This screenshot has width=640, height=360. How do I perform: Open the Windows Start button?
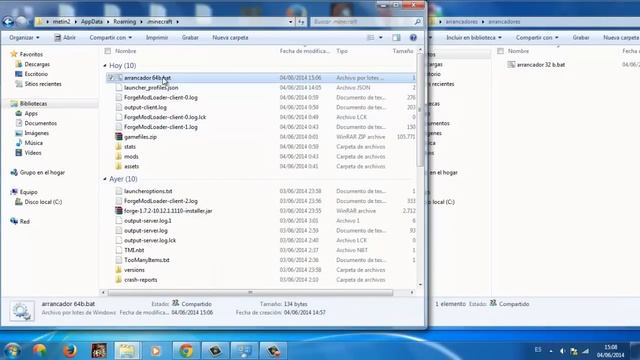pos(12,351)
